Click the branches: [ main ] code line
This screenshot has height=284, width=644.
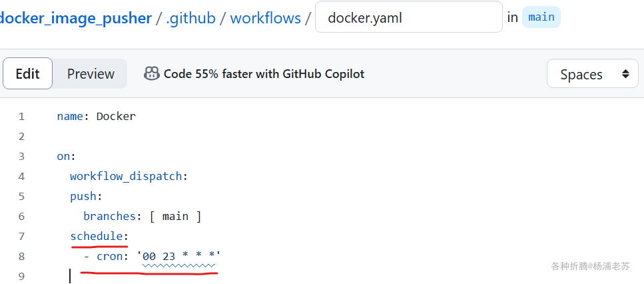coord(142,216)
